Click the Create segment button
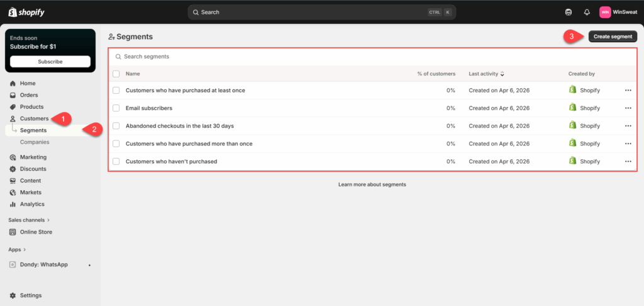 point(613,37)
